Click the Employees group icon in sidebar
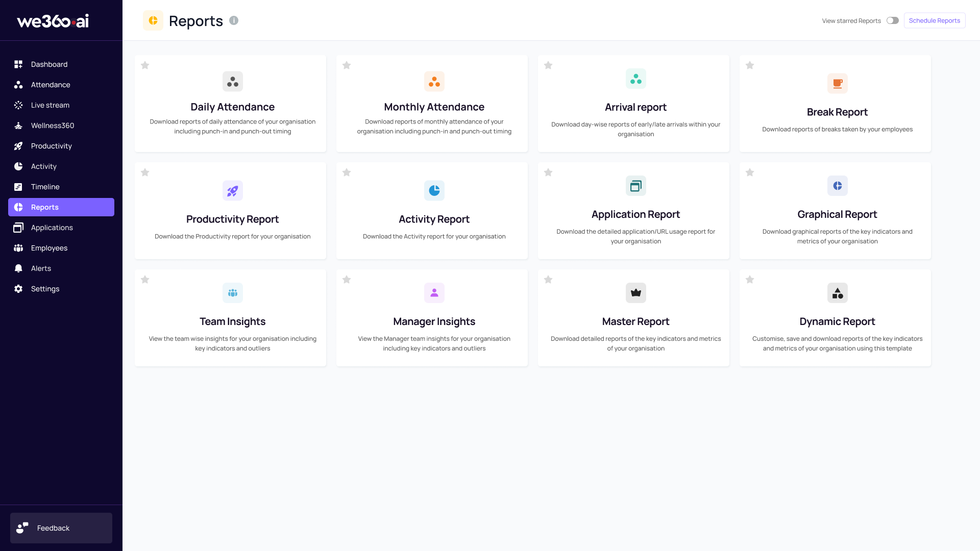Screen dimensions: 980x551 coord(18,248)
